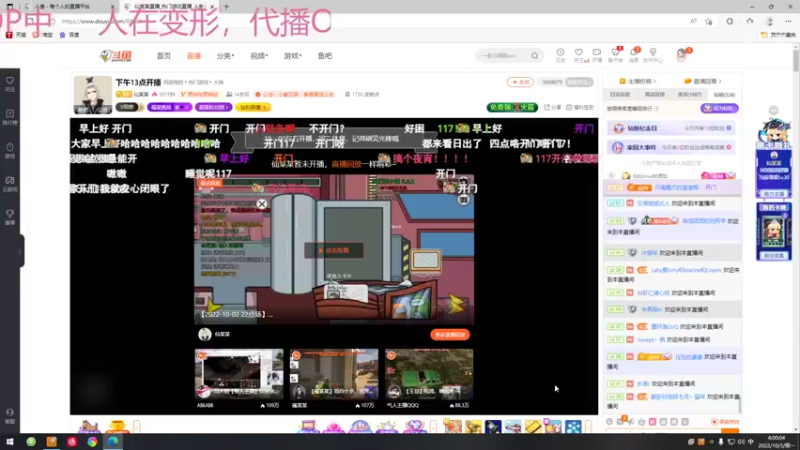This screenshot has width=800, height=450.
Task: Expand the 游戏 dropdown menu
Action: click(292, 56)
